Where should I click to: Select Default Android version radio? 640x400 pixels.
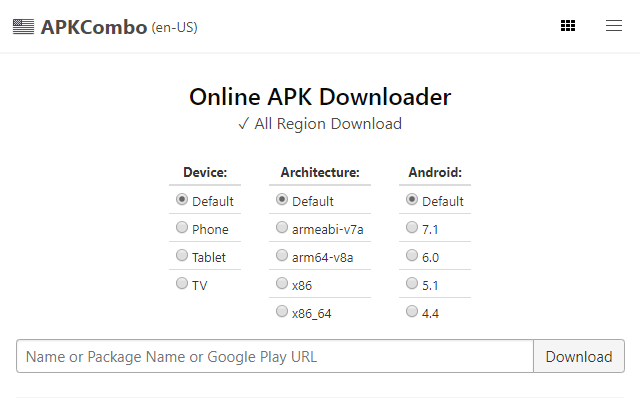(412, 200)
